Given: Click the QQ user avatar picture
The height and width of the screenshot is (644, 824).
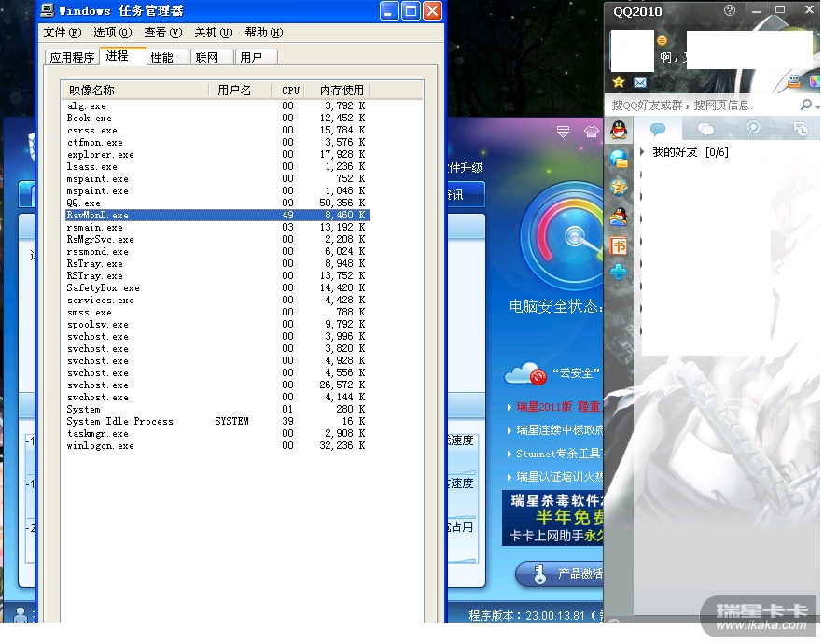Looking at the screenshot, I should click(632, 50).
